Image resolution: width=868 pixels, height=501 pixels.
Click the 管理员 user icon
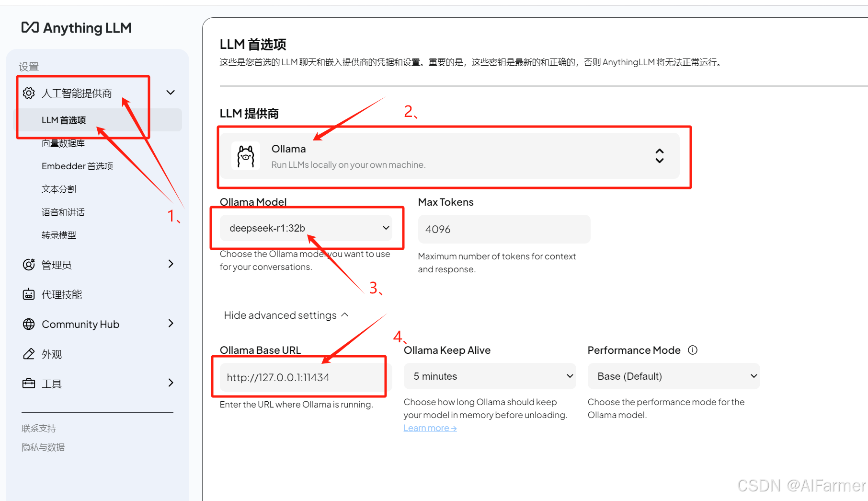point(29,264)
